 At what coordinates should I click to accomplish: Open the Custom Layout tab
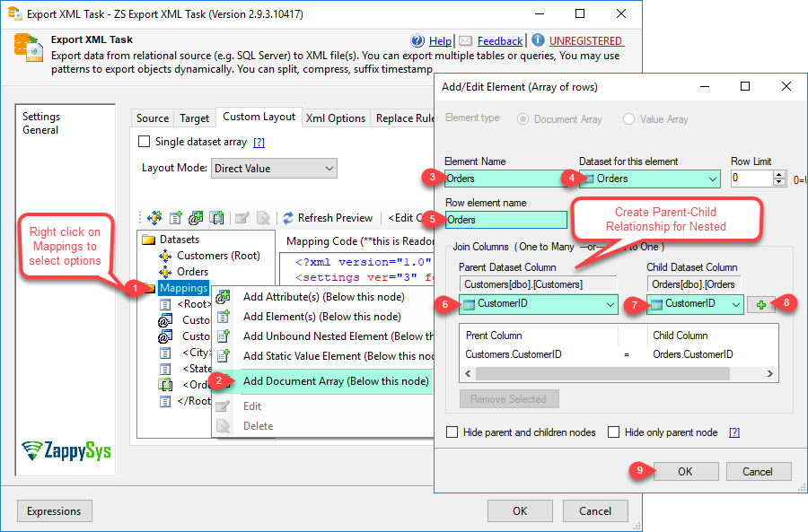259,117
